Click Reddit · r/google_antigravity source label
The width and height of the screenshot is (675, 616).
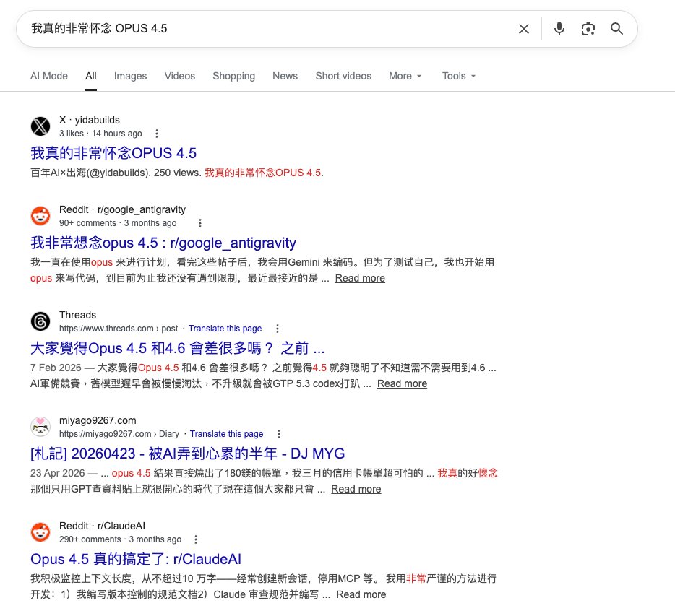click(123, 209)
